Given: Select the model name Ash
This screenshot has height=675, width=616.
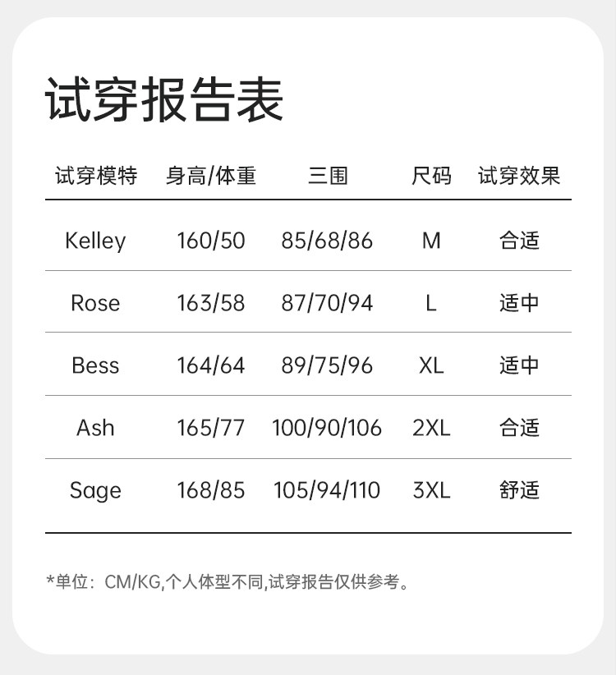Looking at the screenshot, I should [95, 428].
